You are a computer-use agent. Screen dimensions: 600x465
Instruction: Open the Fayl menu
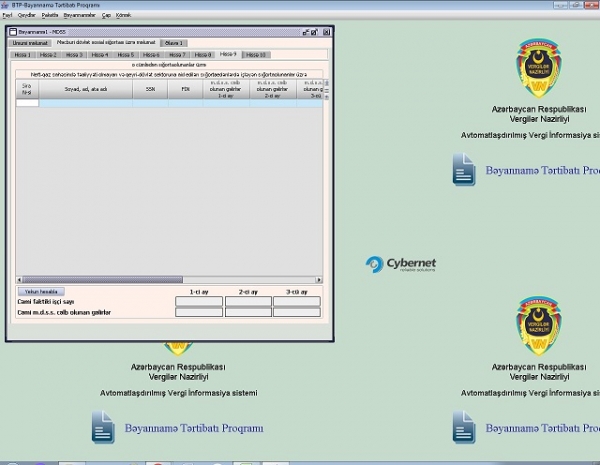[6, 16]
